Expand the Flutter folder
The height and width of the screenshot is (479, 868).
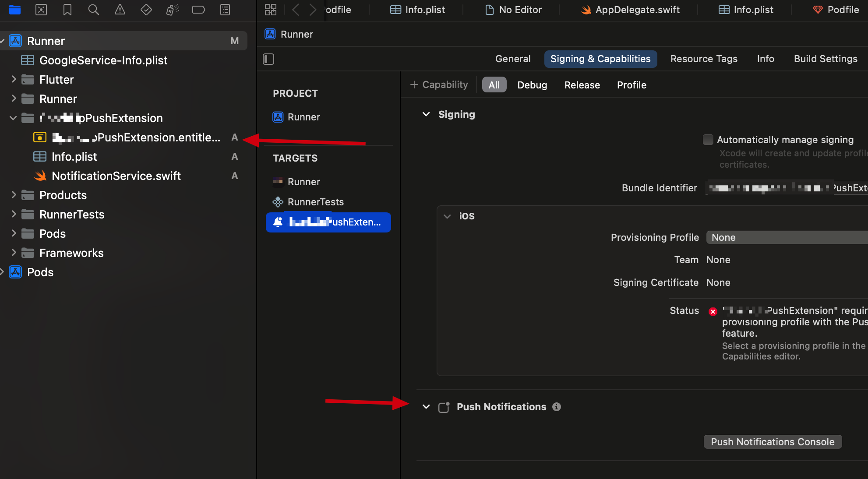[14, 79]
